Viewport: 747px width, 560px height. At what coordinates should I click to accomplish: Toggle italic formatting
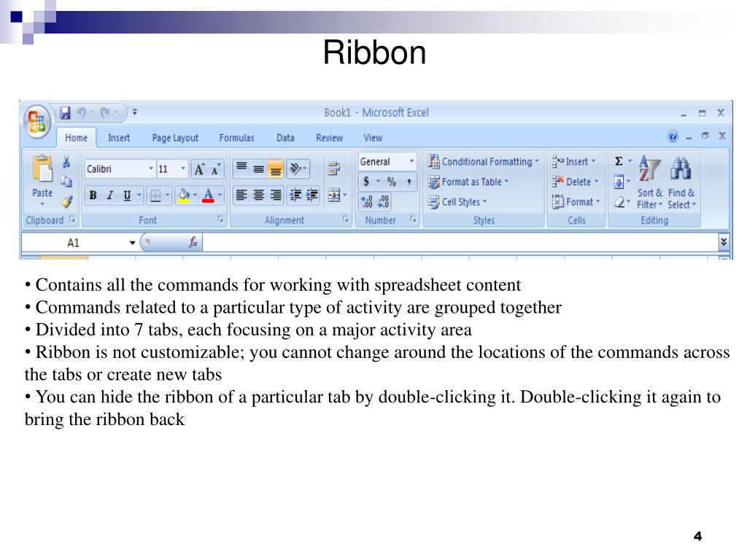pos(110,195)
